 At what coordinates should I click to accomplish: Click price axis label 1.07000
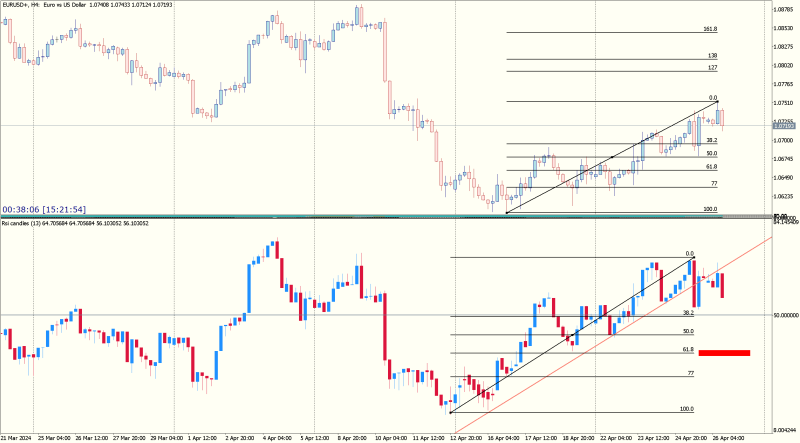point(783,140)
